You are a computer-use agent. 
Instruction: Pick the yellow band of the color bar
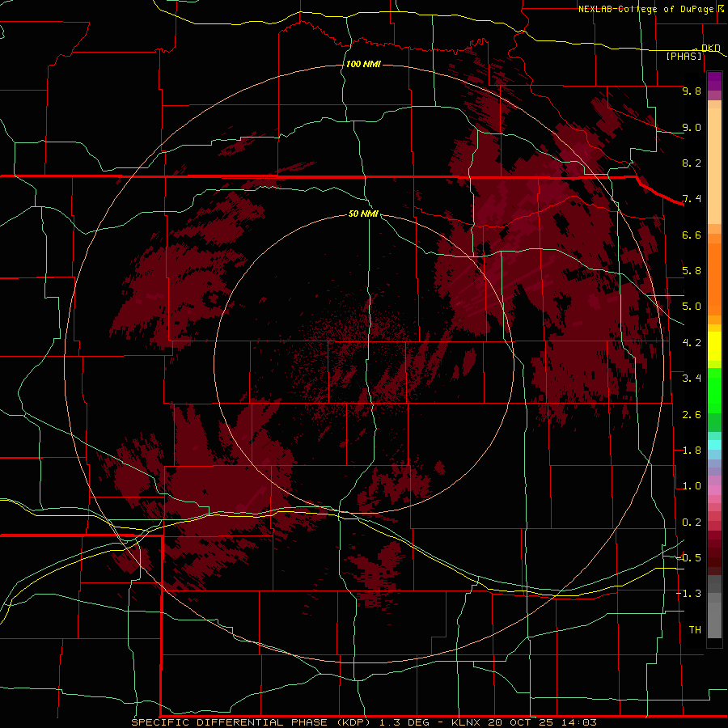(x=714, y=346)
